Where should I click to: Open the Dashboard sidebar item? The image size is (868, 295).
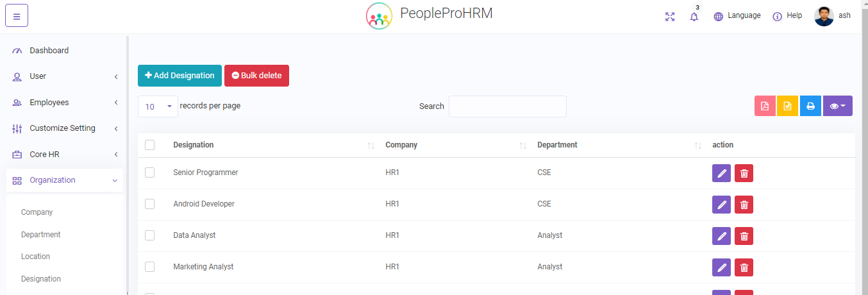point(49,51)
